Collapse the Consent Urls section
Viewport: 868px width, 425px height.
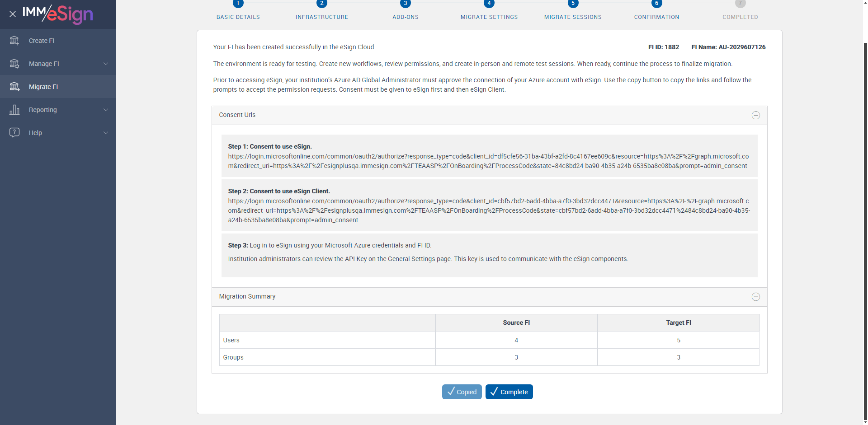[x=756, y=115]
